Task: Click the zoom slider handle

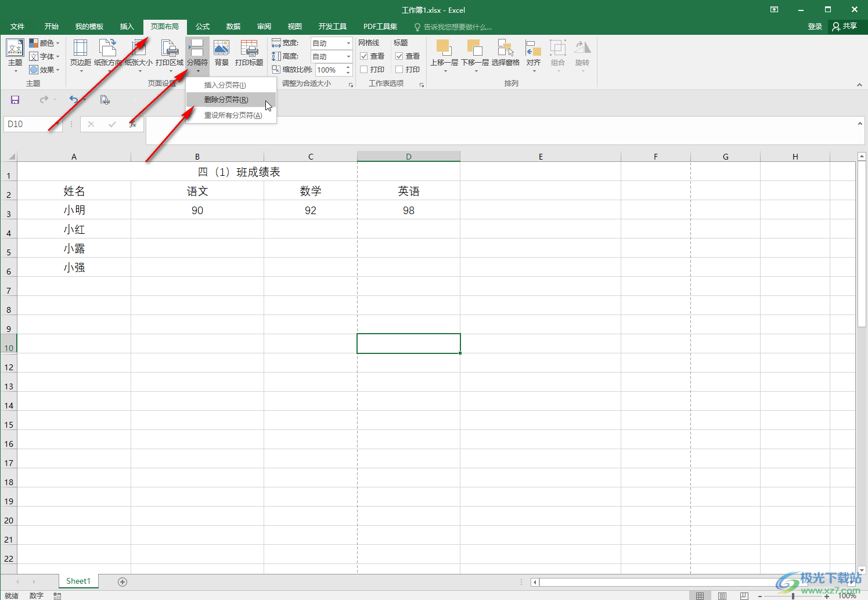Action: (793, 596)
